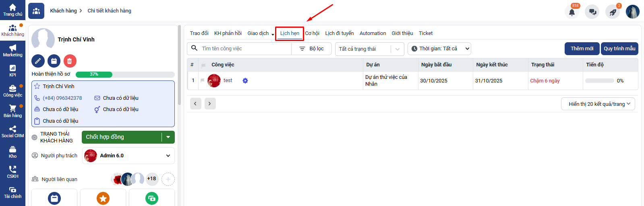Open the Automation tab
The height and width of the screenshot is (206, 644).
[373, 33]
